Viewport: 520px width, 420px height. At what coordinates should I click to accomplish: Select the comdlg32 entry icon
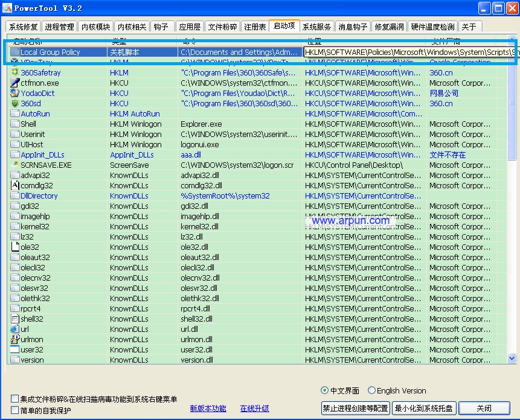coord(14,185)
